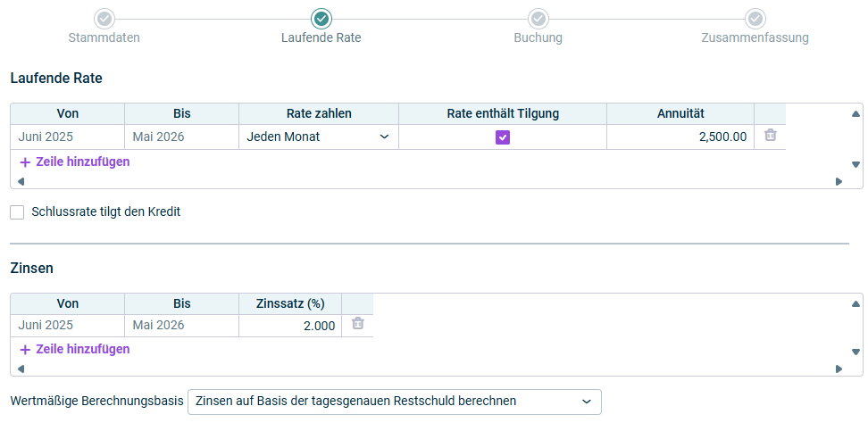The image size is (868, 431).
Task: Delete the Laufende Rate row via trash icon
Action: [770, 135]
